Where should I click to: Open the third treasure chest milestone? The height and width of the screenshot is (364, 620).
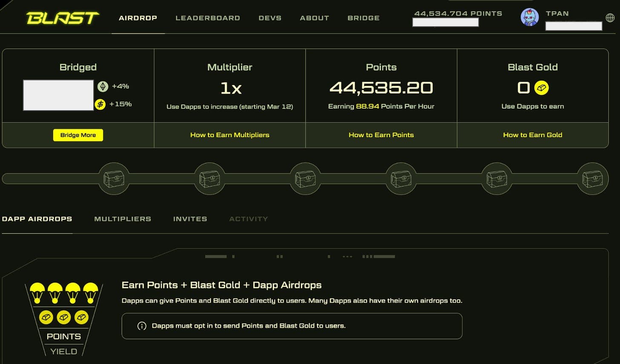click(305, 178)
